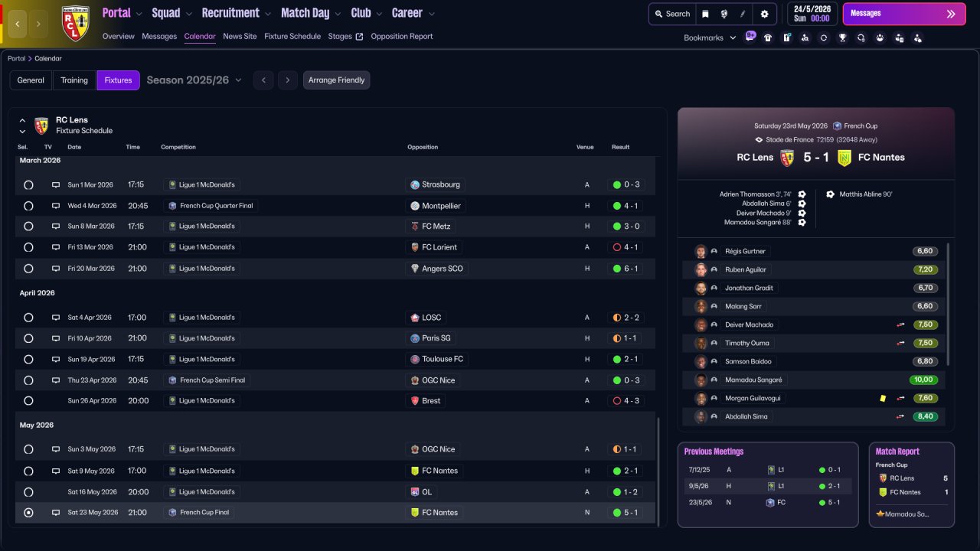Click the circular arrows icon in bookmarks bar

click(x=824, y=37)
